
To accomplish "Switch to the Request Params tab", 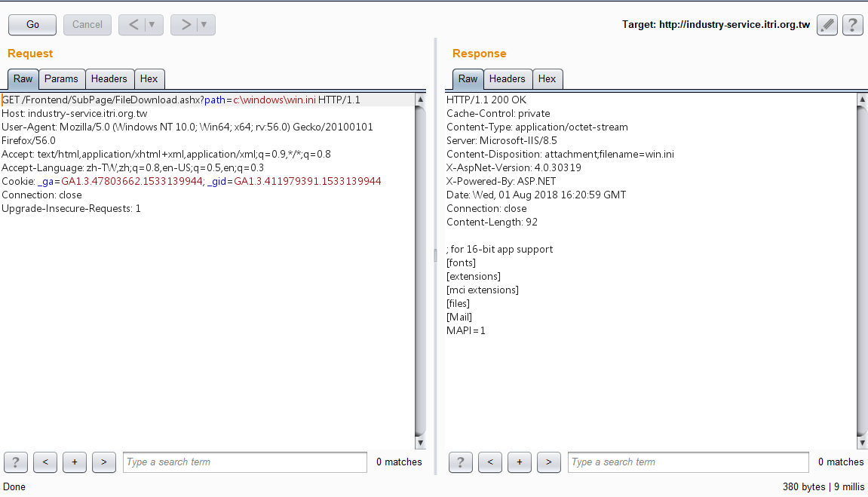I will click(x=61, y=78).
